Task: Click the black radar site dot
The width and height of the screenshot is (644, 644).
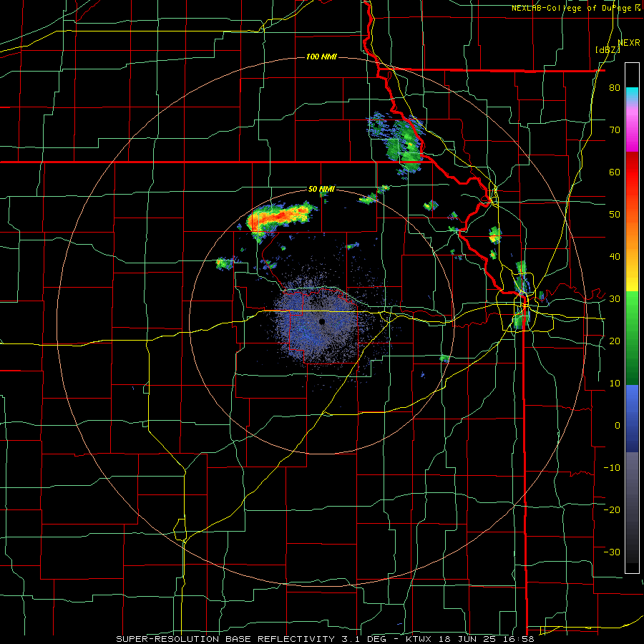Action: pos(322,321)
